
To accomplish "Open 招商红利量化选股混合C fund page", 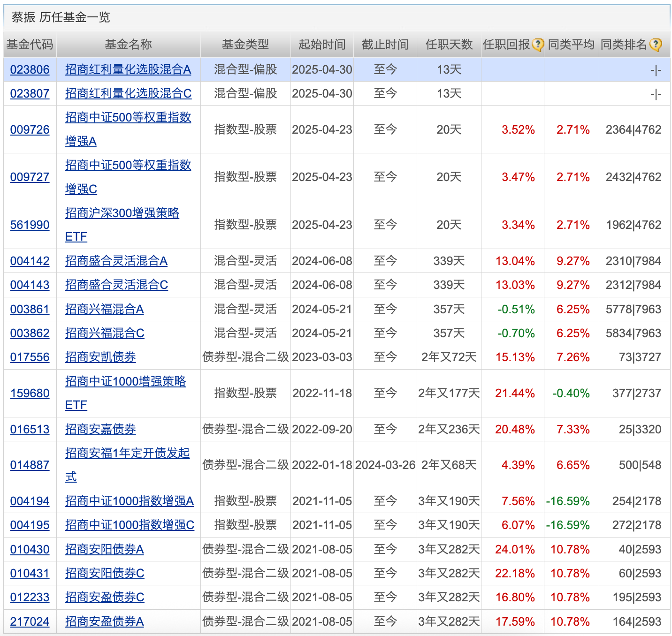I will [128, 94].
